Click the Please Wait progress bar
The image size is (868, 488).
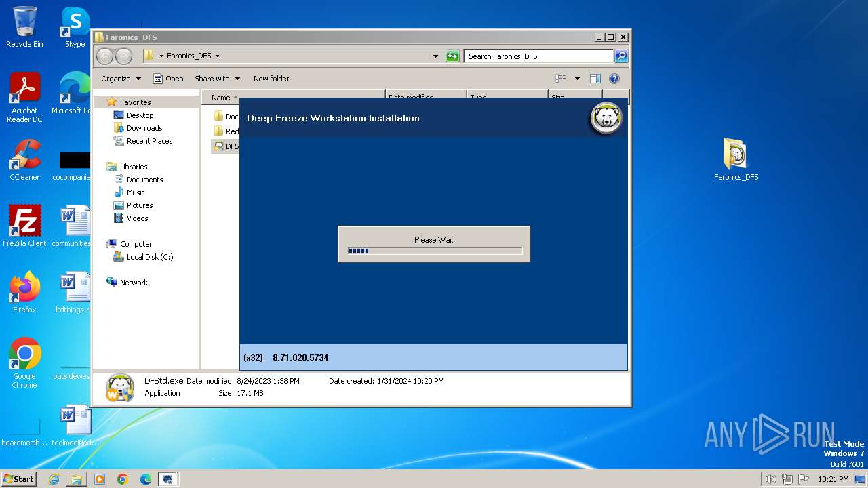[435, 251]
